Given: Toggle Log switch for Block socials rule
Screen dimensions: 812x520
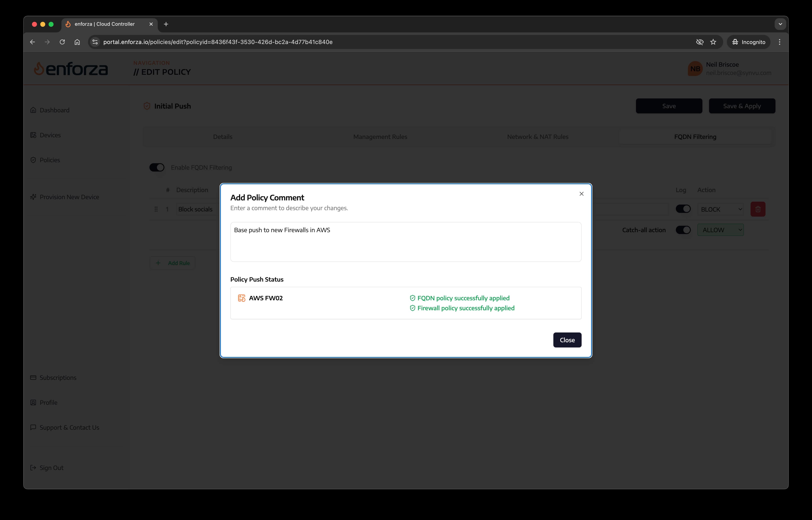Looking at the screenshot, I should tap(683, 209).
